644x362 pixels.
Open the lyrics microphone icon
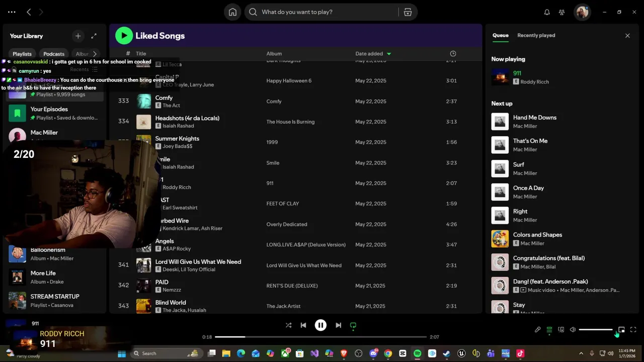click(x=537, y=330)
